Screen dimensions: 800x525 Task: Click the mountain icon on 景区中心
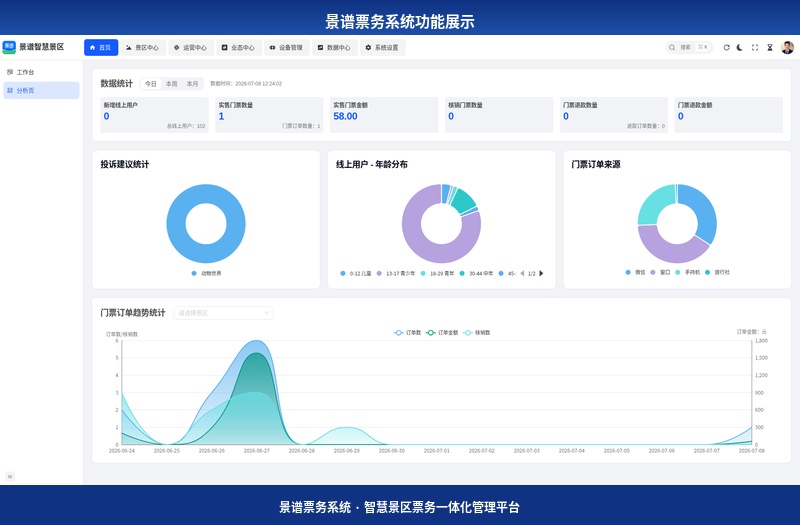click(129, 47)
